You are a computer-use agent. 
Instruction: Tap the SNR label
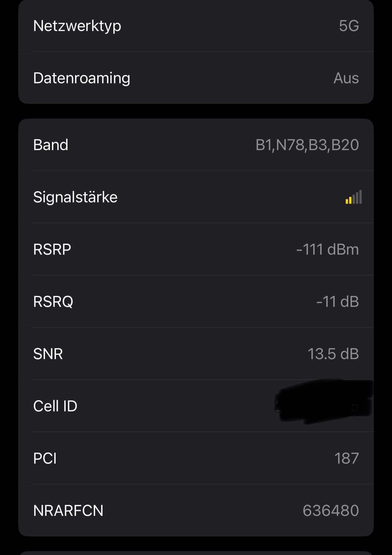48,354
